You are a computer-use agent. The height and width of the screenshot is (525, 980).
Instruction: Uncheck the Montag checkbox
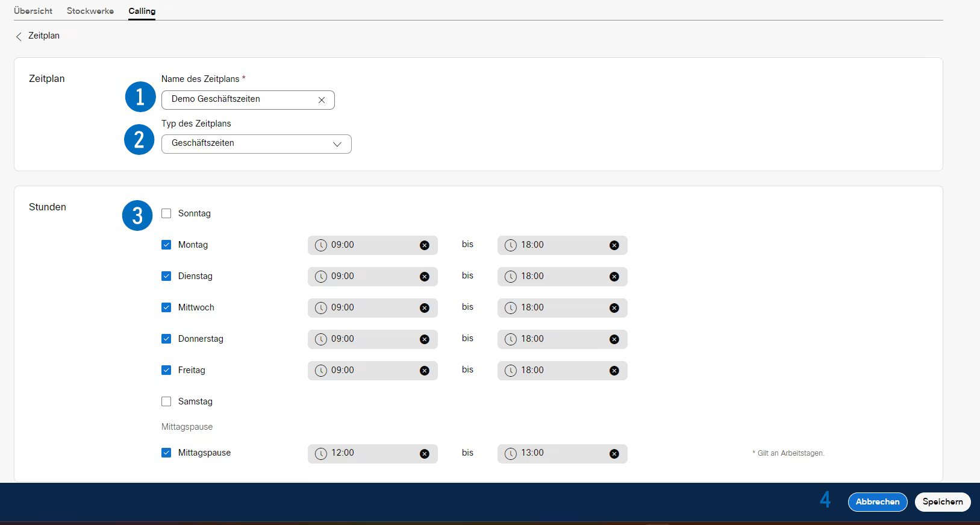tap(166, 245)
